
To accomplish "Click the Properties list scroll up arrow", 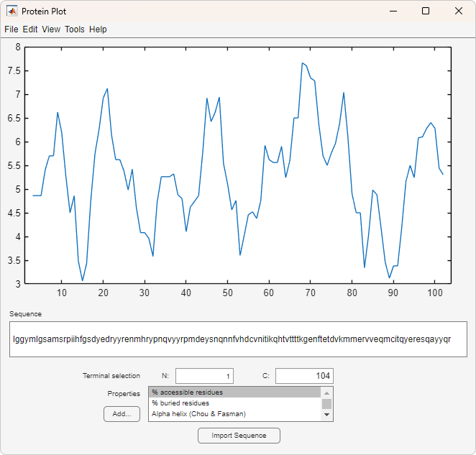I will pyautogui.click(x=327, y=392).
